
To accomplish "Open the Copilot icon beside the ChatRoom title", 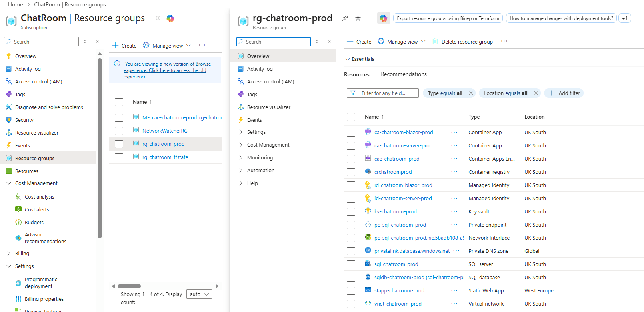I will pyautogui.click(x=170, y=18).
